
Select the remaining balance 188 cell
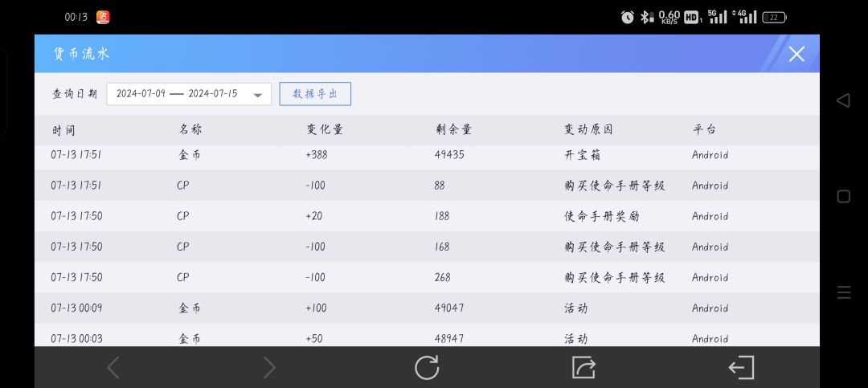coord(442,216)
